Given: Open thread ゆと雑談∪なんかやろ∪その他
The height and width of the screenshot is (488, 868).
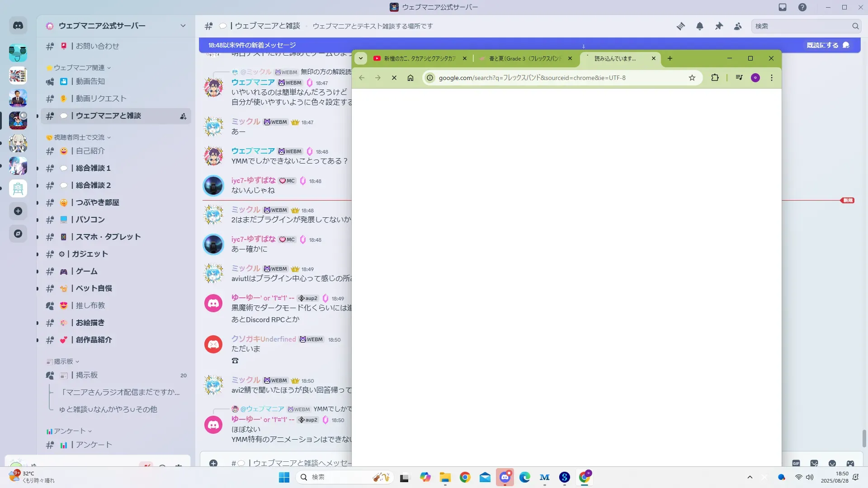Looking at the screenshot, I should pyautogui.click(x=108, y=409).
